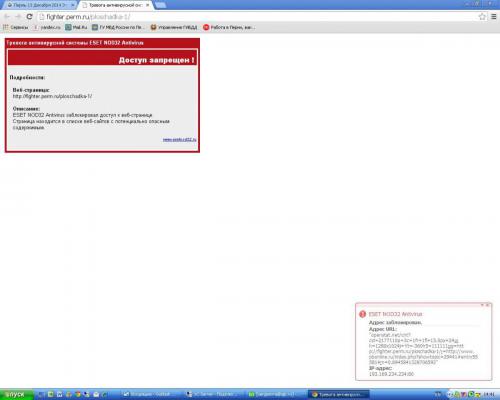This screenshot has width=500, height=400.
Task: Open the yandex.ru bookmark
Action: [x=47, y=27]
